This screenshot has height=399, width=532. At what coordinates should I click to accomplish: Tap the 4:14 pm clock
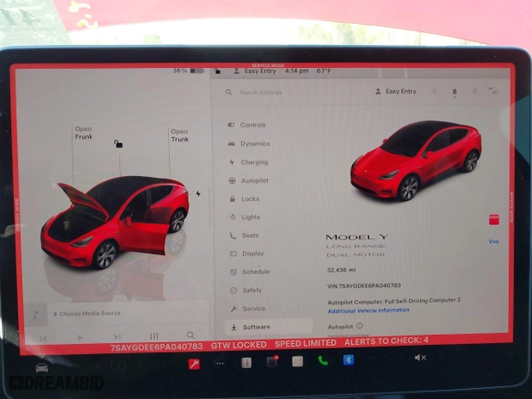(x=297, y=71)
